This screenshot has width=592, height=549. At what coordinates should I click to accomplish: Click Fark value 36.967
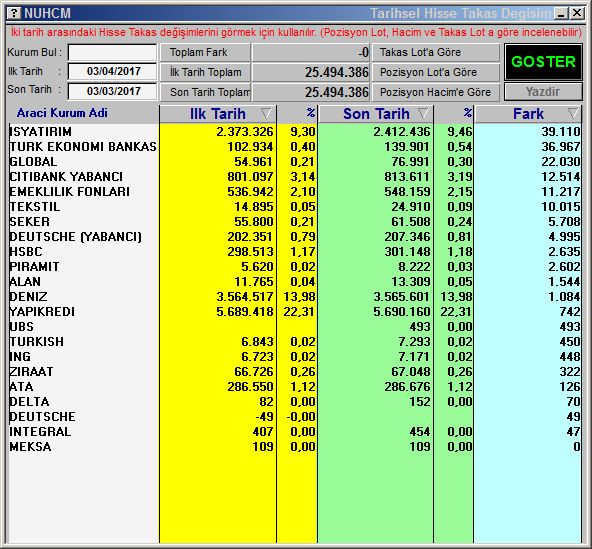561,147
